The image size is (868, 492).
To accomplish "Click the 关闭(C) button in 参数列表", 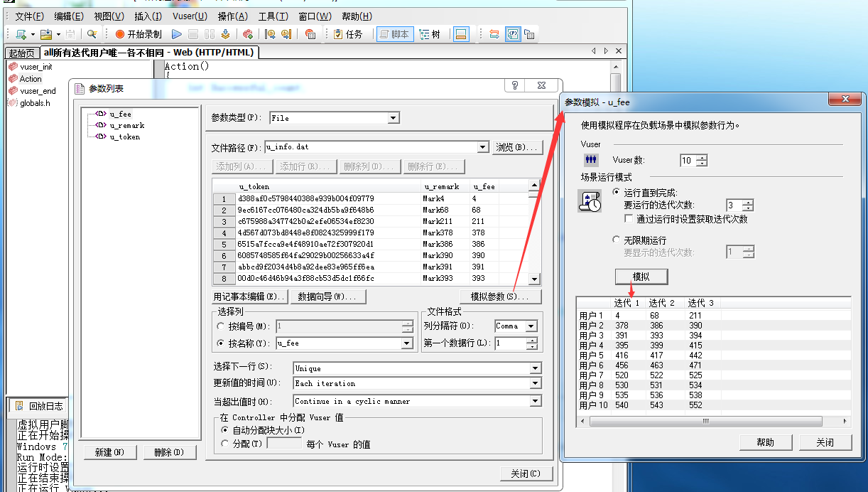I will (x=526, y=474).
